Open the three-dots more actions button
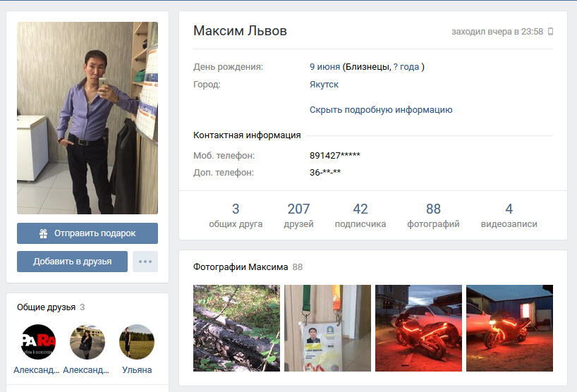The height and width of the screenshot is (392, 577). coord(145,262)
